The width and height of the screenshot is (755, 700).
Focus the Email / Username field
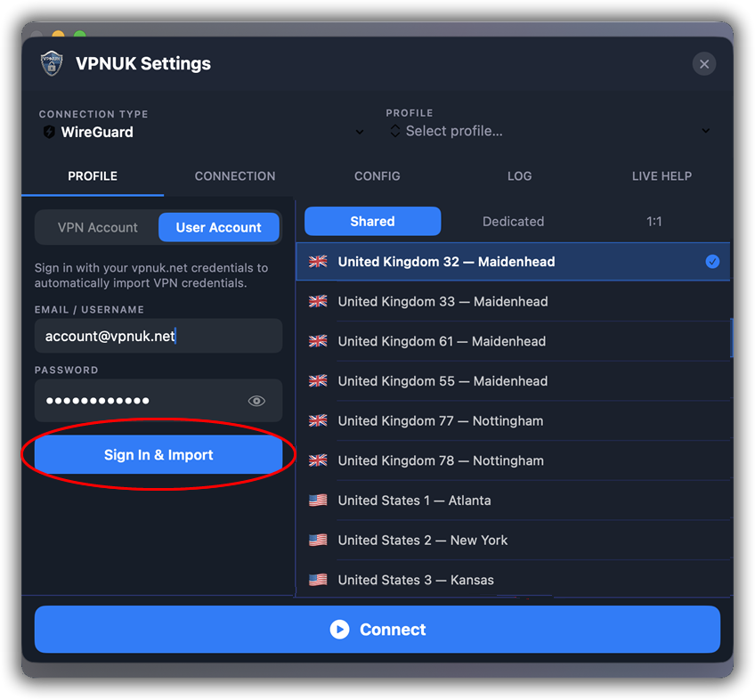pyautogui.click(x=158, y=336)
